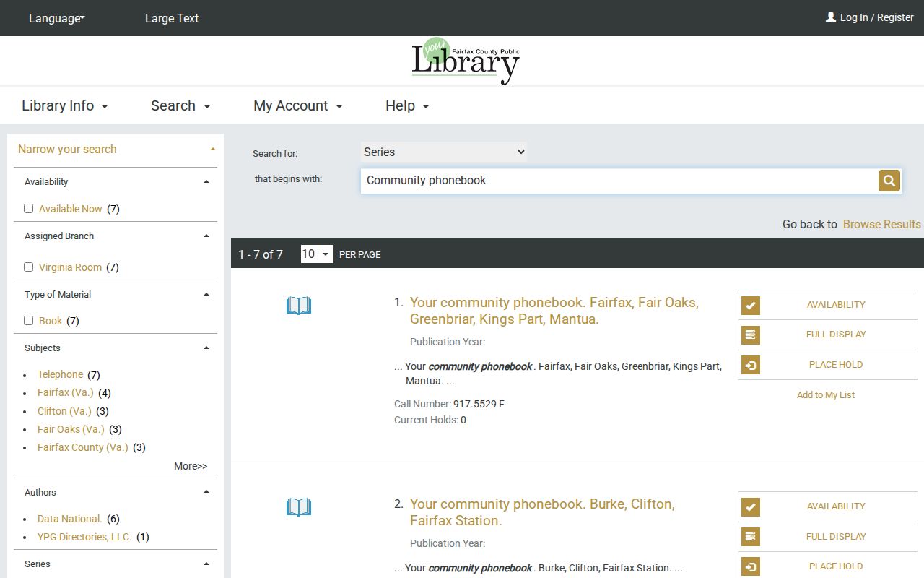Collapse the Series facet section

click(x=206, y=564)
